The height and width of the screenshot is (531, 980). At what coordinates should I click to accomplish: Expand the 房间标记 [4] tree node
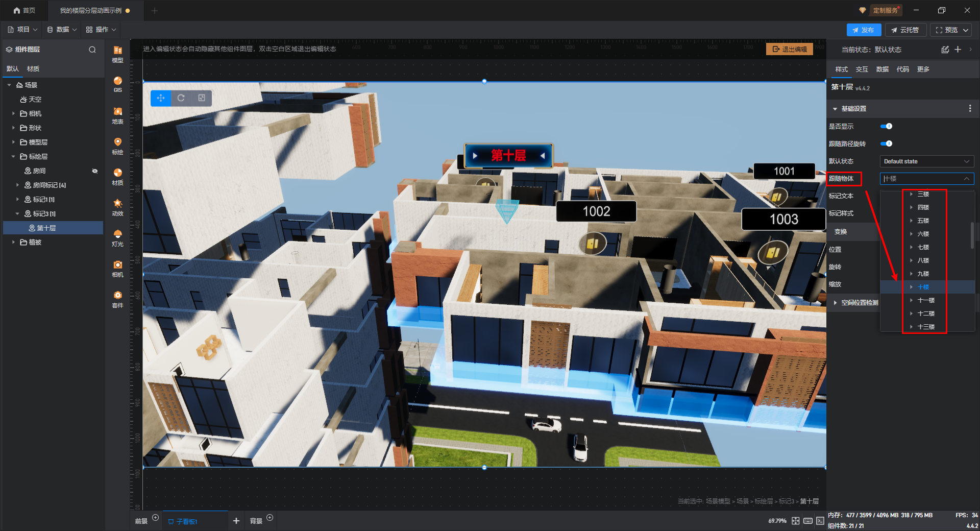[x=17, y=185]
